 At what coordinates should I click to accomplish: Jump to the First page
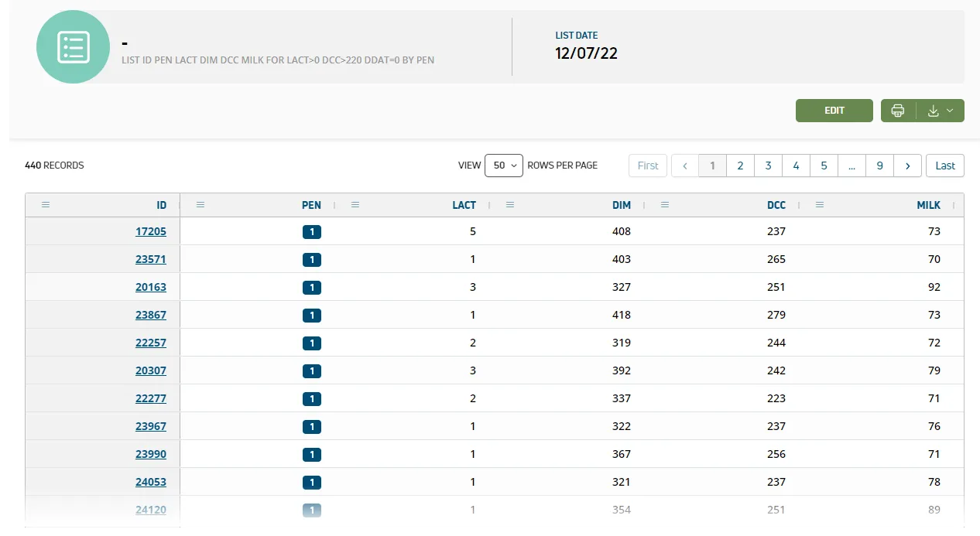(x=648, y=166)
